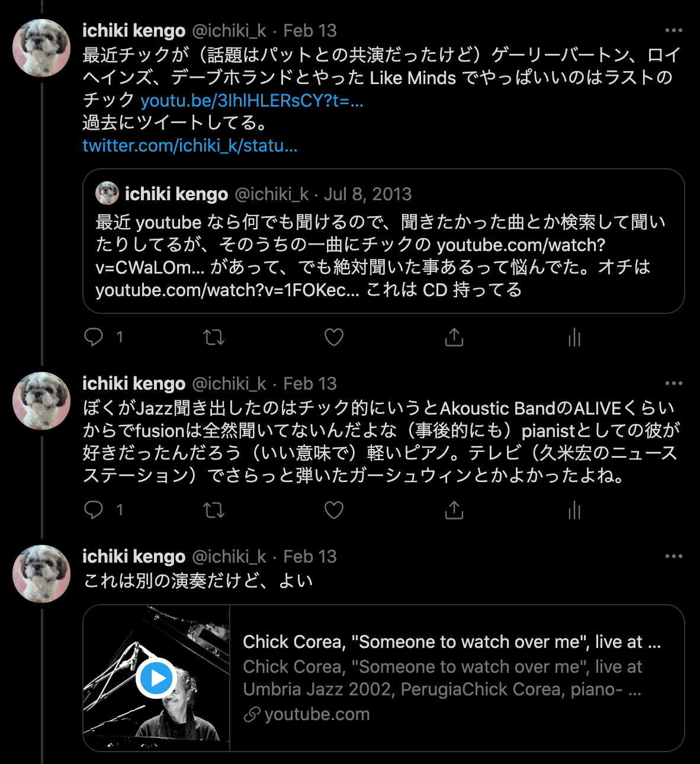This screenshot has width=700, height=764.
Task: Play the Chick Corea video preview
Action: click(156, 678)
